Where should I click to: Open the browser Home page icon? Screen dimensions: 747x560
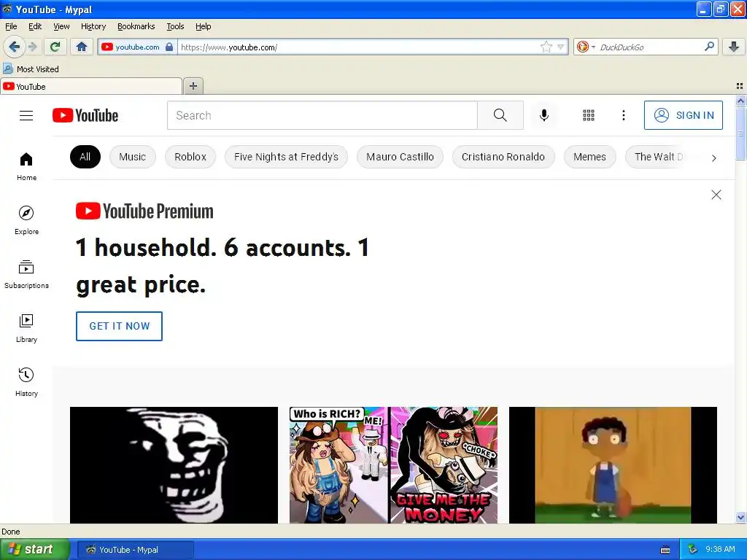[x=82, y=47]
